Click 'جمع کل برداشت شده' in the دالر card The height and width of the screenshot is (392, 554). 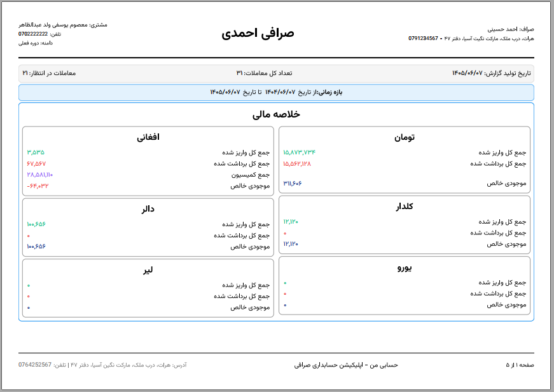(242, 235)
